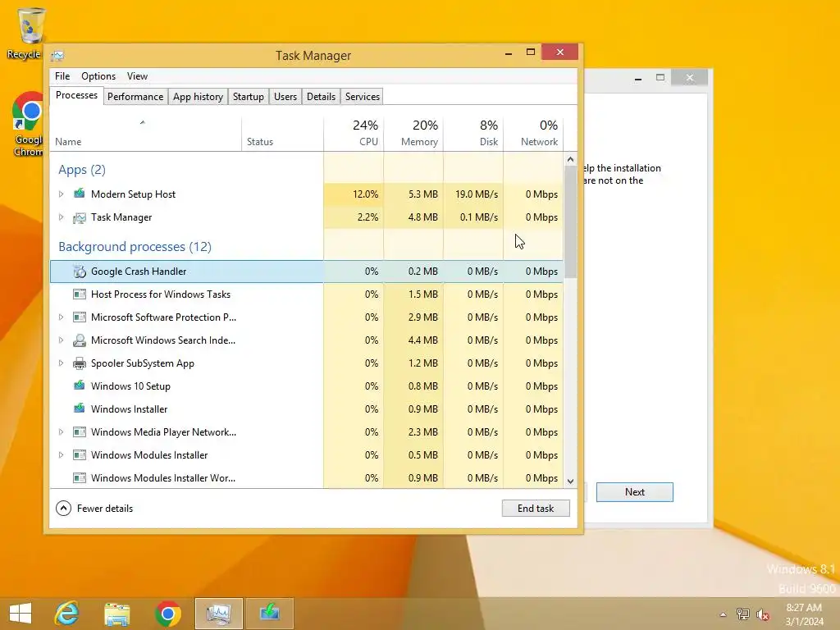
Task: Switch to the Performance tab
Action: point(135,97)
